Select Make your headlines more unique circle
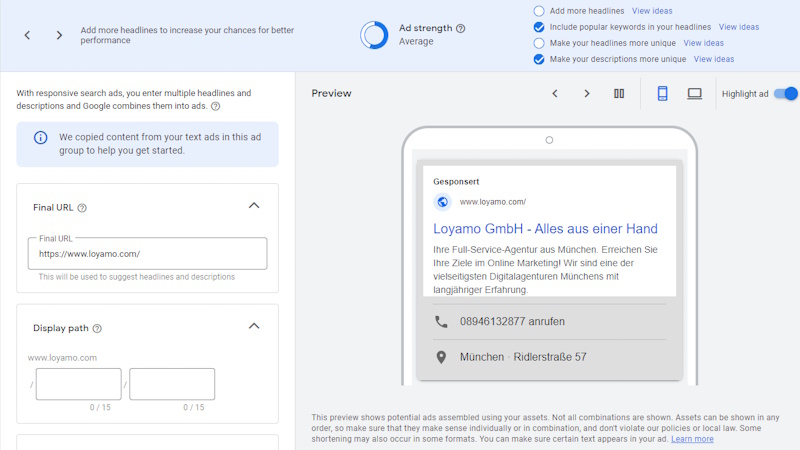This screenshot has width=800, height=450. pos(539,43)
